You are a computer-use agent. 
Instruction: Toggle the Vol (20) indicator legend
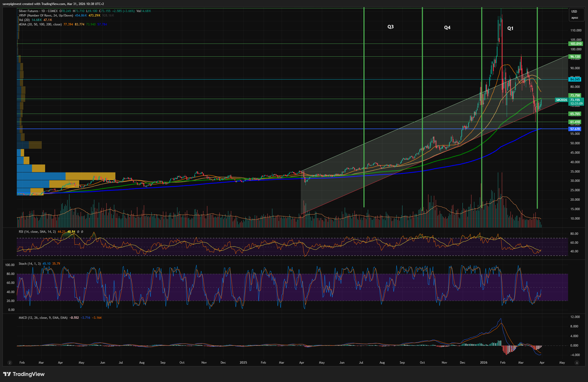pyautogui.click(x=24, y=20)
